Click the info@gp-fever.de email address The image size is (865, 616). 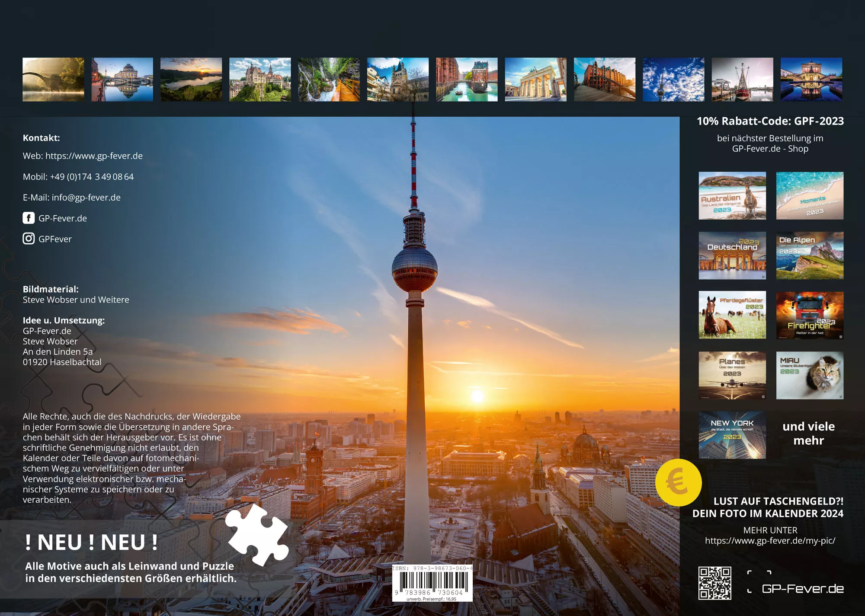click(x=86, y=198)
